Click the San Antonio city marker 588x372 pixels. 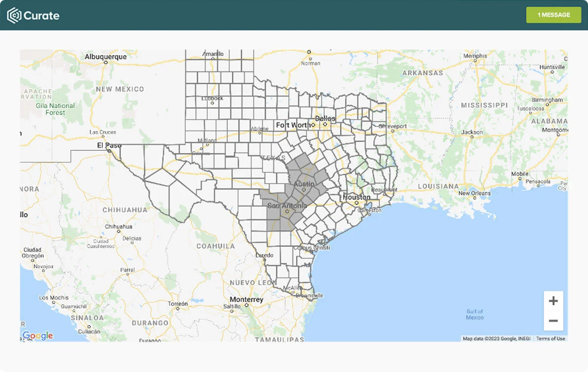287,212
